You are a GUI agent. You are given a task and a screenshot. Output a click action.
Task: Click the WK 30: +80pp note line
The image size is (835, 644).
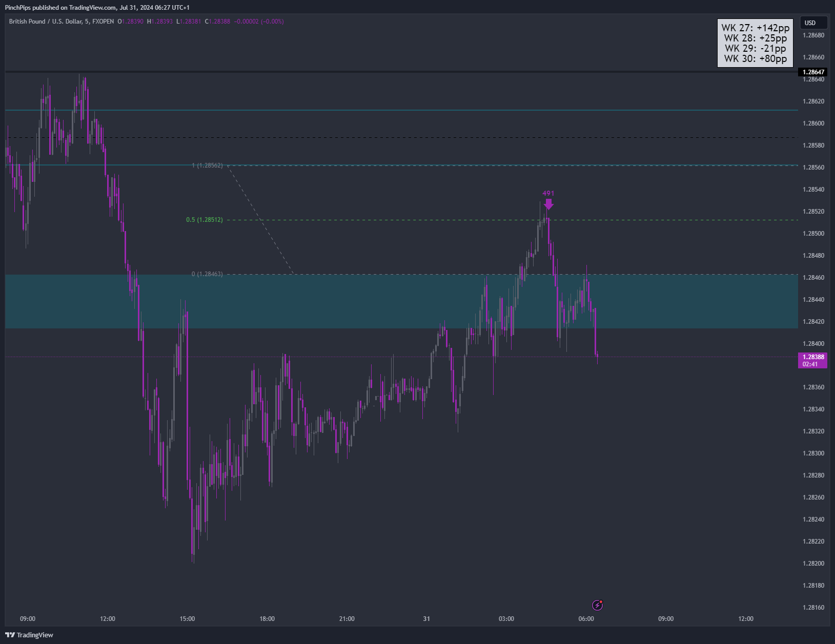755,59
